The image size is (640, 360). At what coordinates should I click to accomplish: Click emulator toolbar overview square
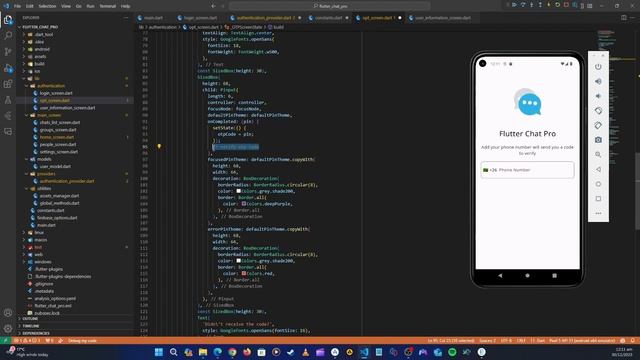[598, 199]
